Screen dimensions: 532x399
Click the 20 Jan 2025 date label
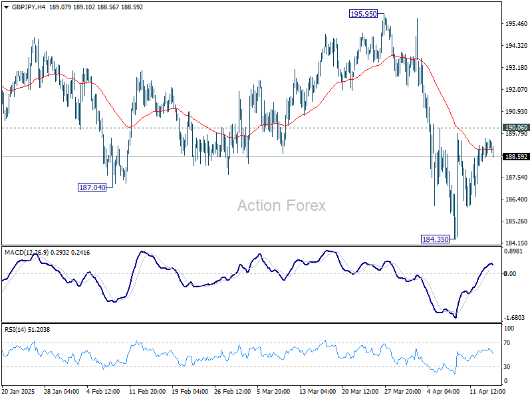(x=19, y=392)
